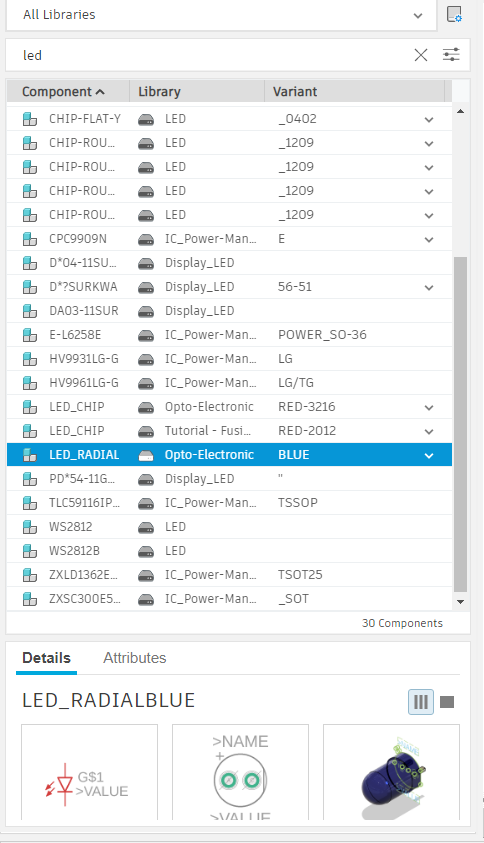Viewport: 484px width, 843px height.
Task: Click HV9931LG-G component icon
Action: [x=30, y=359]
